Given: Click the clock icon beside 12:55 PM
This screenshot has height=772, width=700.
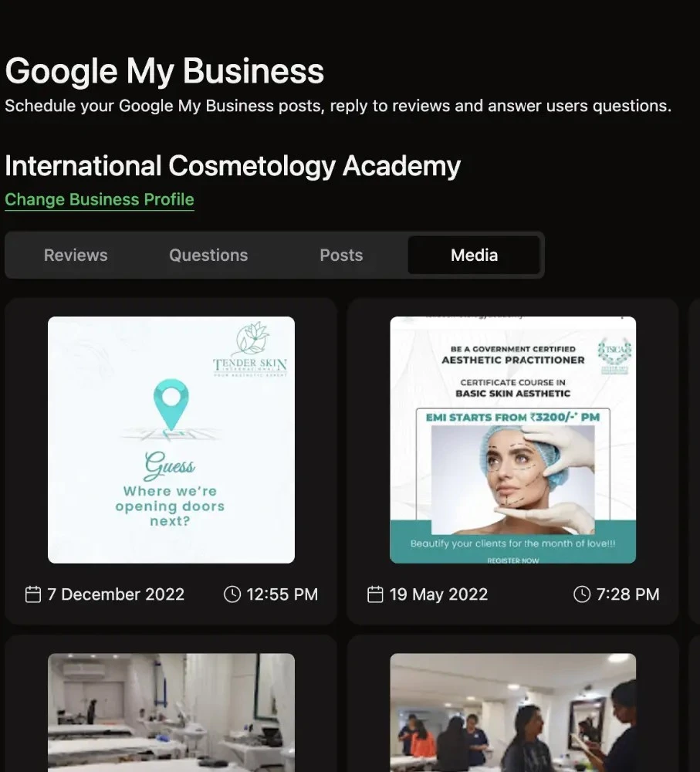Looking at the screenshot, I should click(x=232, y=594).
